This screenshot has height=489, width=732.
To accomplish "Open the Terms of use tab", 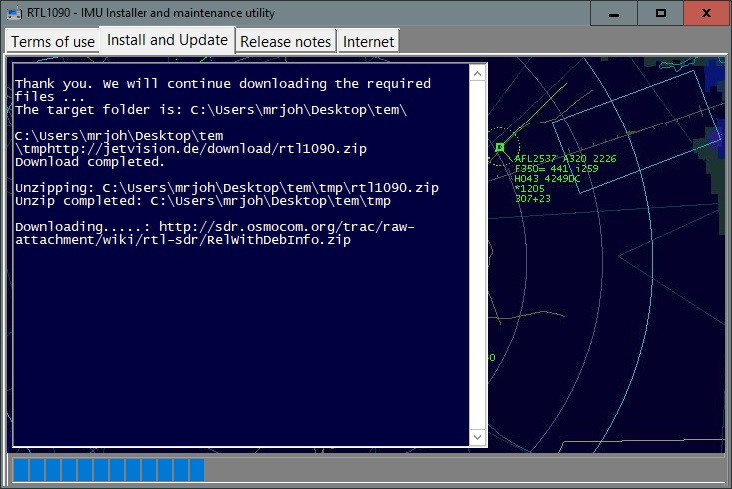I will (x=53, y=42).
